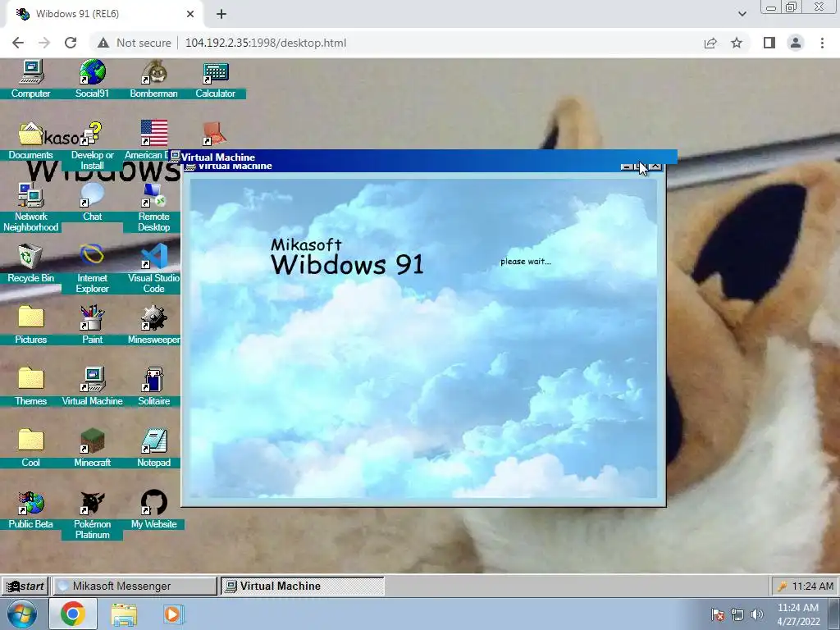Viewport: 840px width, 630px height.
Task: Click the network tray icon
Action: pyautogui.click(x=737, y=614)
